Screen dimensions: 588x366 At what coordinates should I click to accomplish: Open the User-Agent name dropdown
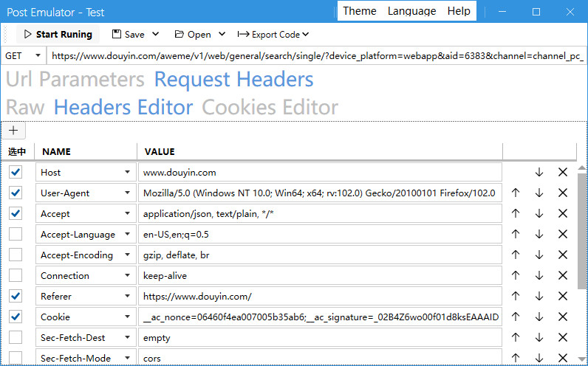click(127, 193)
